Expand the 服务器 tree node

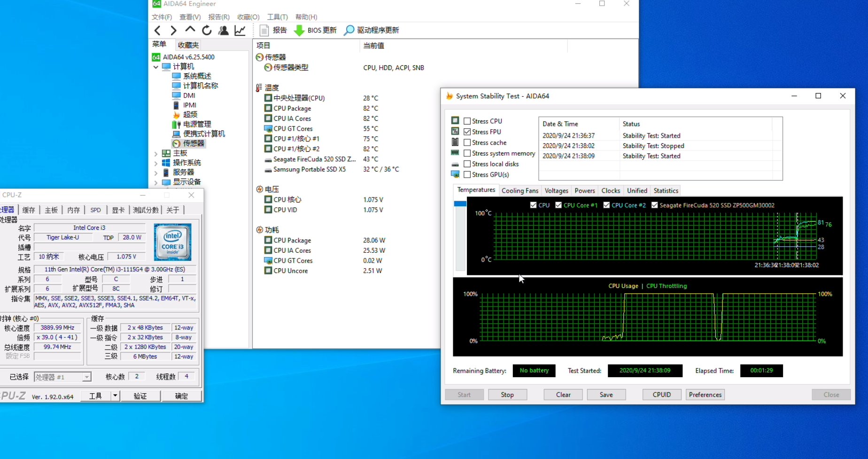point(156,172)
